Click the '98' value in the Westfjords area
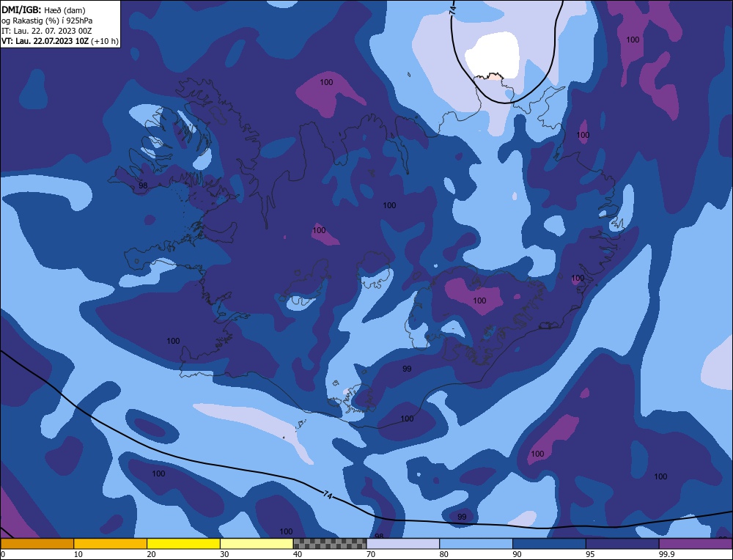The width and height of the screenshot is (733, 560). tap(143, 185)
